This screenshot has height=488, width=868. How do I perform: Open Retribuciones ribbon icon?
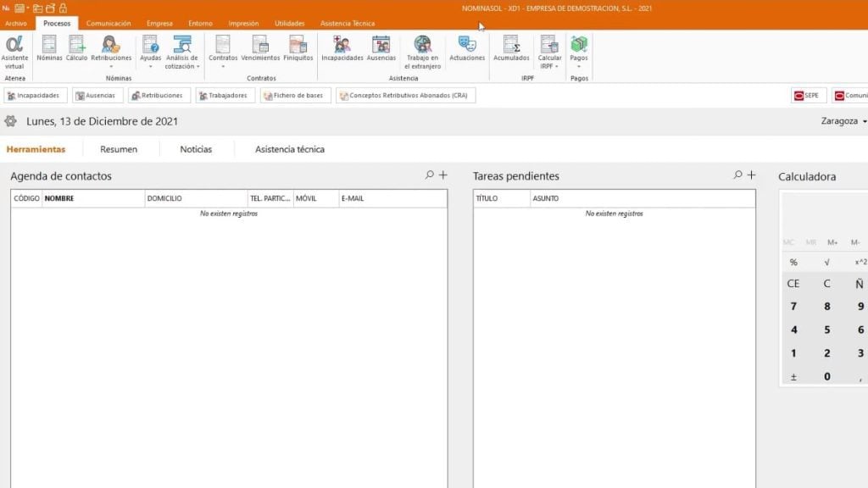pyautogui.click(x=111, y=48)
